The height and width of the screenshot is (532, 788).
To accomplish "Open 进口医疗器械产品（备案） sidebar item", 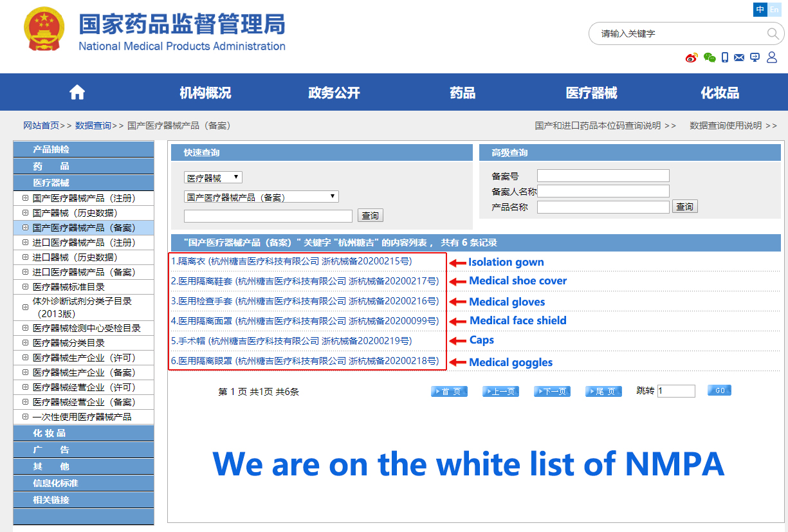I will [84, 271].
